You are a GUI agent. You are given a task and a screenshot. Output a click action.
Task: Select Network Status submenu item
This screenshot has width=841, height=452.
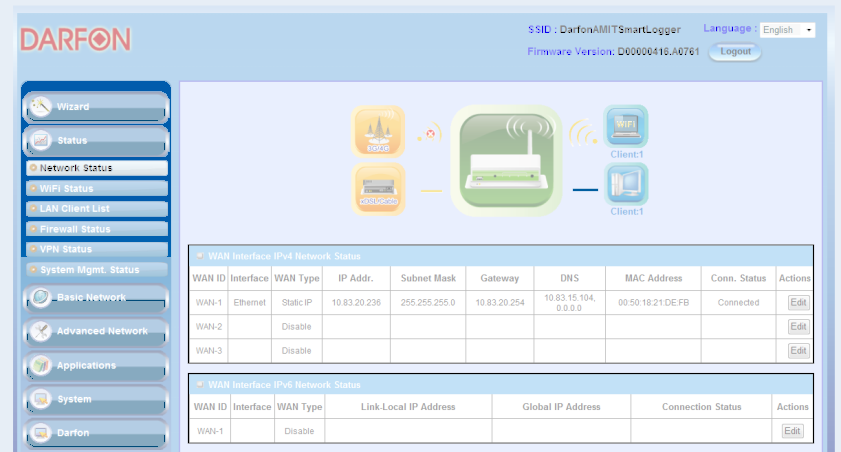coord(97,168)
